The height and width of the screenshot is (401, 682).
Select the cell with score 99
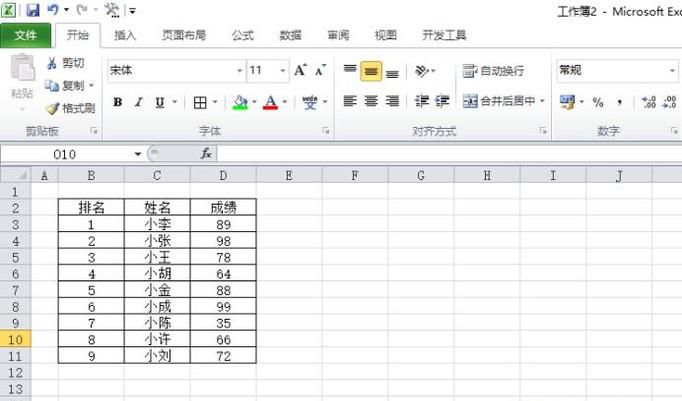223,307
